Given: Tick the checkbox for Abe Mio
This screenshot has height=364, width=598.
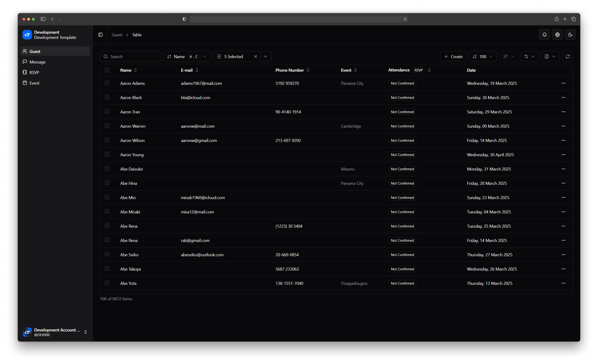Looking at the screenshot, I should pyautogui.click(x=107, y=197).
